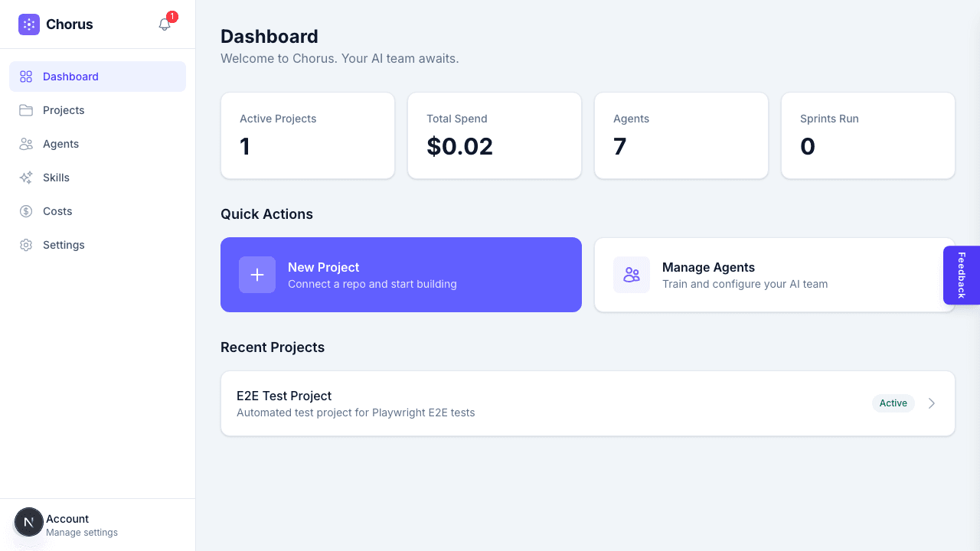The height and width of the screenshot is (551, 980).
Task: Open notifications via the bell icon
Action: (164, 24)
